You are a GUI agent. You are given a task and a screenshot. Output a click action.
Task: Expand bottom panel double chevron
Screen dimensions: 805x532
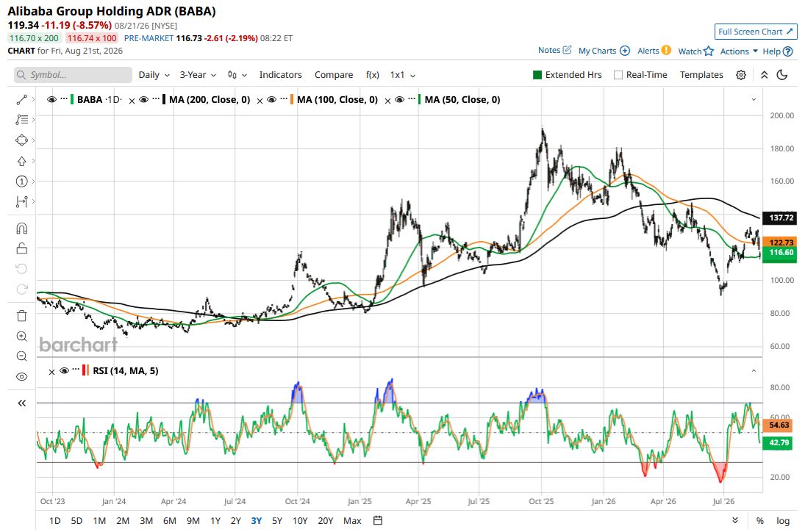735,520
